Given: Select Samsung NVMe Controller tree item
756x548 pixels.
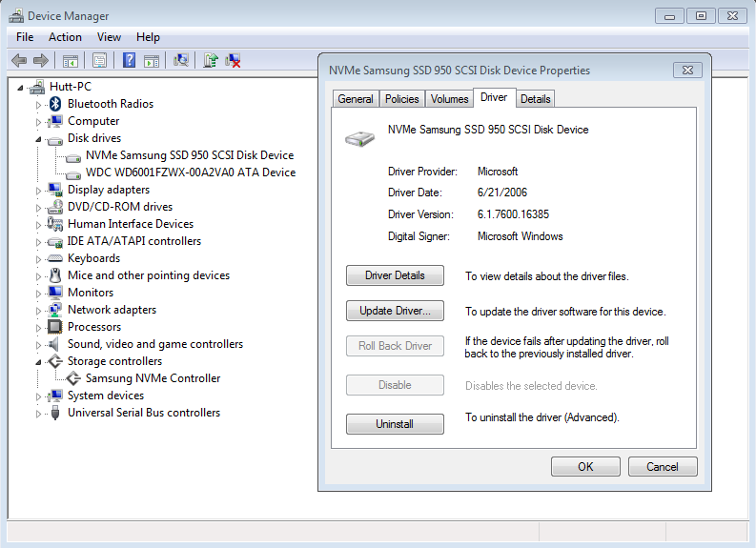Looking at the screenshot, I should (x=153, y=378).
